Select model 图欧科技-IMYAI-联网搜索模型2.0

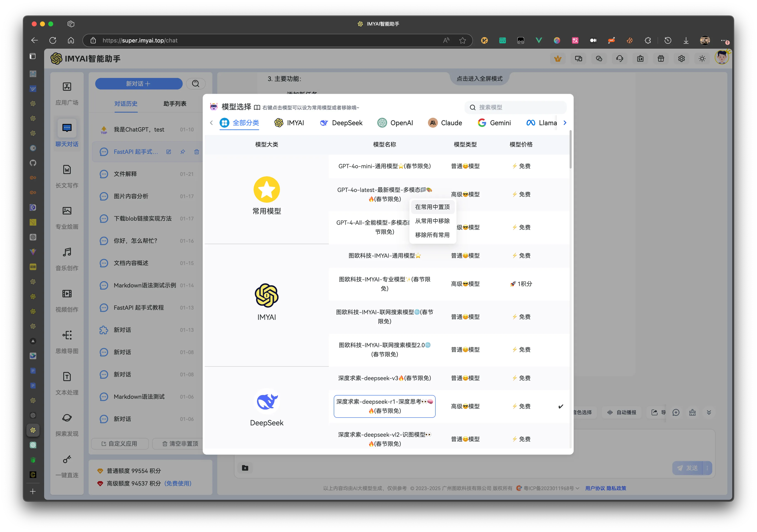(384, 349)
